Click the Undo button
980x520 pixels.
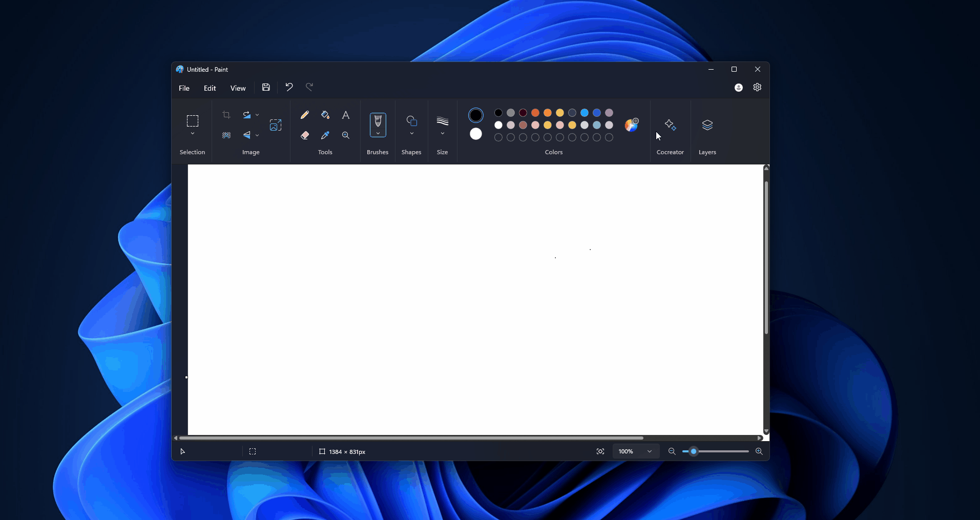click(x=289, y=87)
